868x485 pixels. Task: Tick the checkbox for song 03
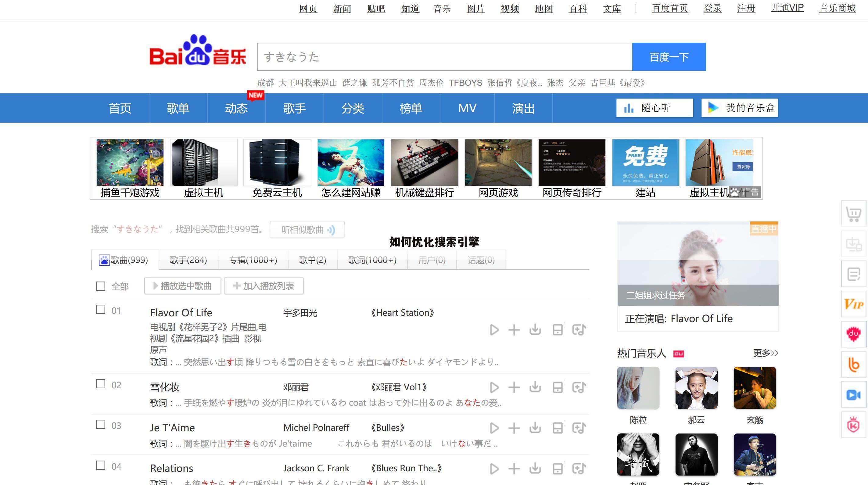(101, 424)
